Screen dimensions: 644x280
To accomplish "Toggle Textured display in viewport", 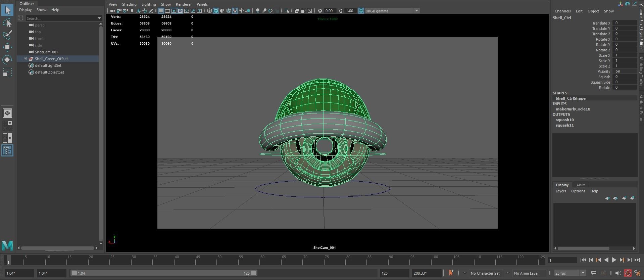I will coord(235,11).
